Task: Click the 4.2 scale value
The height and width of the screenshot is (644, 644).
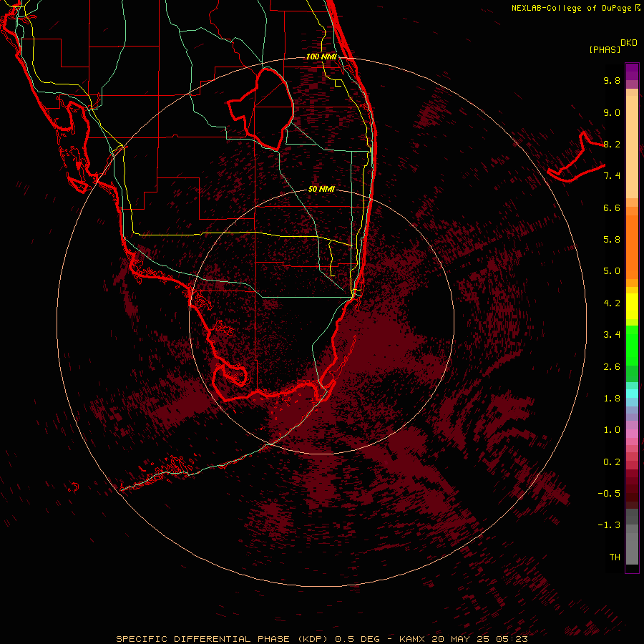Action: [612, 303]
